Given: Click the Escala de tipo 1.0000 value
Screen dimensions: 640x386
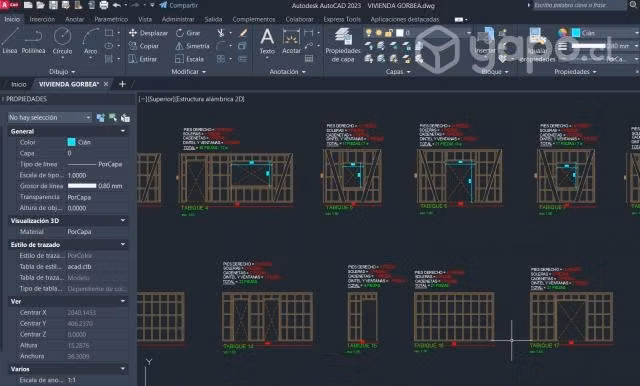Looking at the screenshot, I should point(97,175).
